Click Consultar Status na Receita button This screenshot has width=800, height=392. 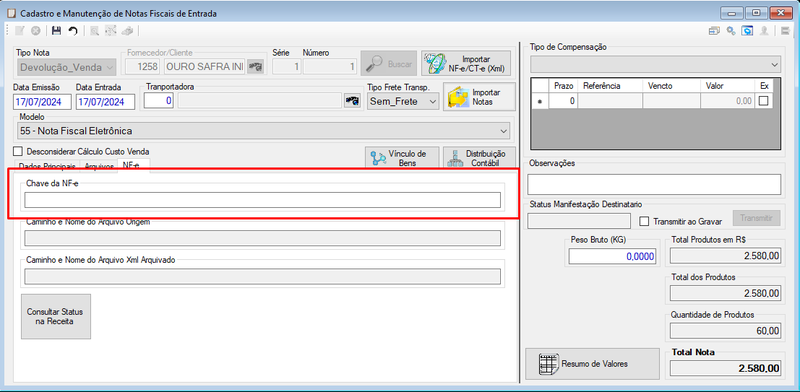[56, 316]
